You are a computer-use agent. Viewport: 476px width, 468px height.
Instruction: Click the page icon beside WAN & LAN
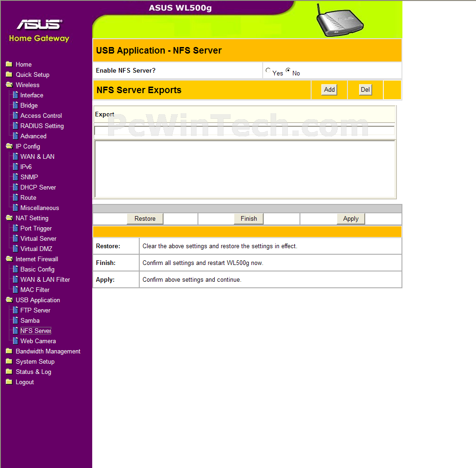[x=15, y=156]
